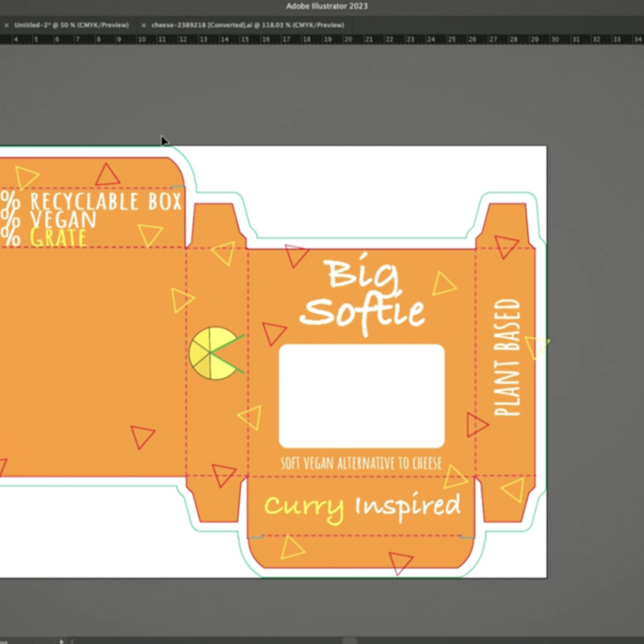This screenshot has width=644, height=644.
Task: Close the Untitled-2 document tab
Action: (7, 25)
